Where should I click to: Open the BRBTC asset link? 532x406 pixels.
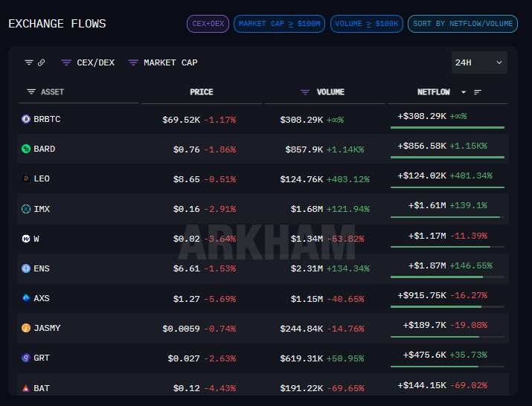47,119
